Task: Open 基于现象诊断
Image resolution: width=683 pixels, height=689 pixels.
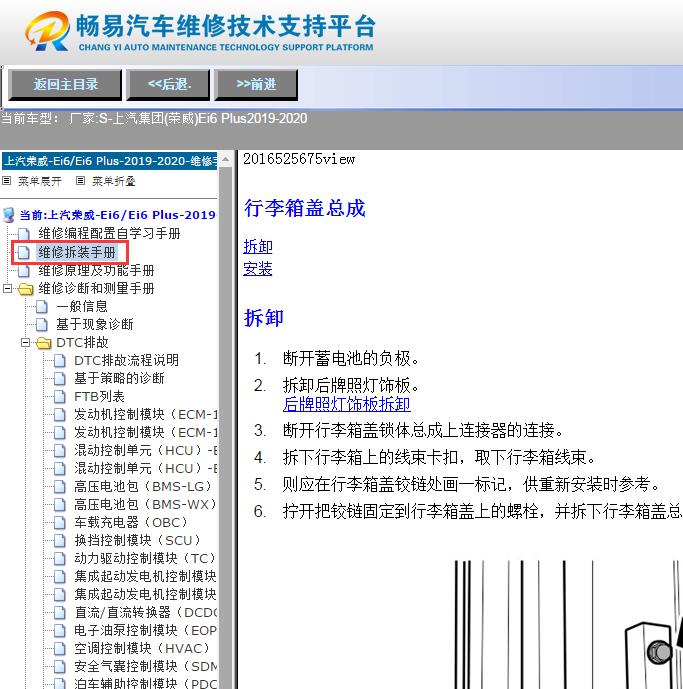Action: 94,324
